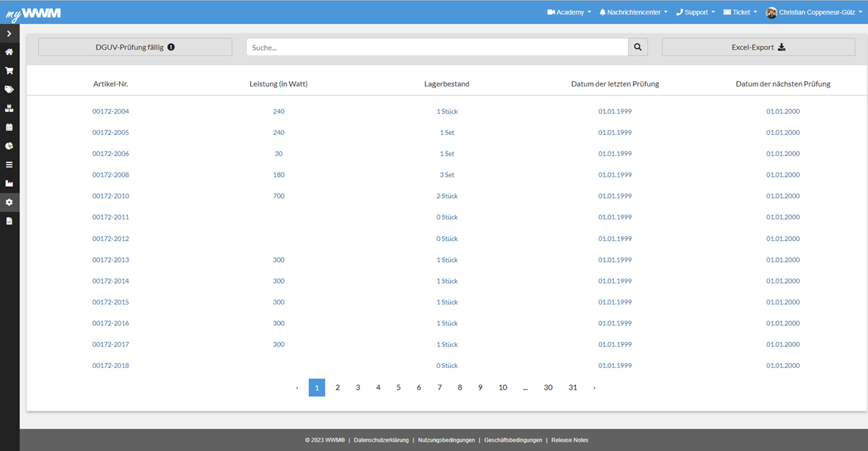Go to page 4 of the results
The image size is (868, 451).
click(x=378, y=387)
